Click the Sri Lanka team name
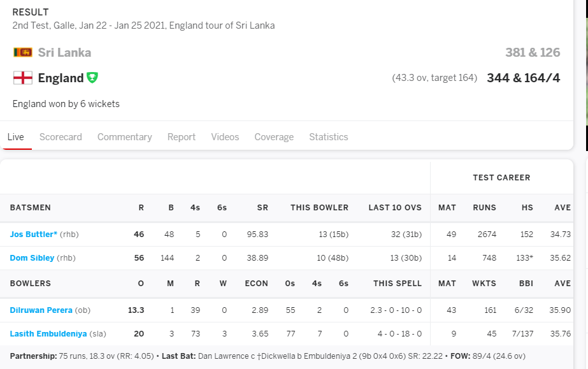The width and height of the screenshot is (588, 369). (64, 52)
